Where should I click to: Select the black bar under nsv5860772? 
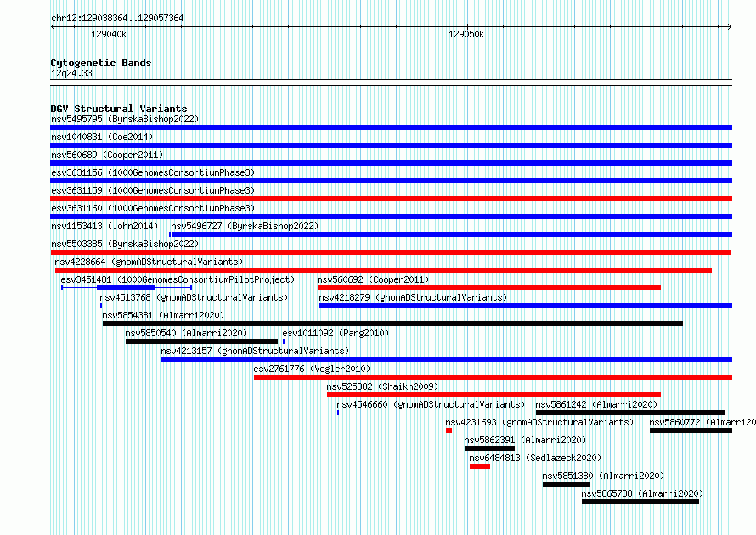point(691,431)
